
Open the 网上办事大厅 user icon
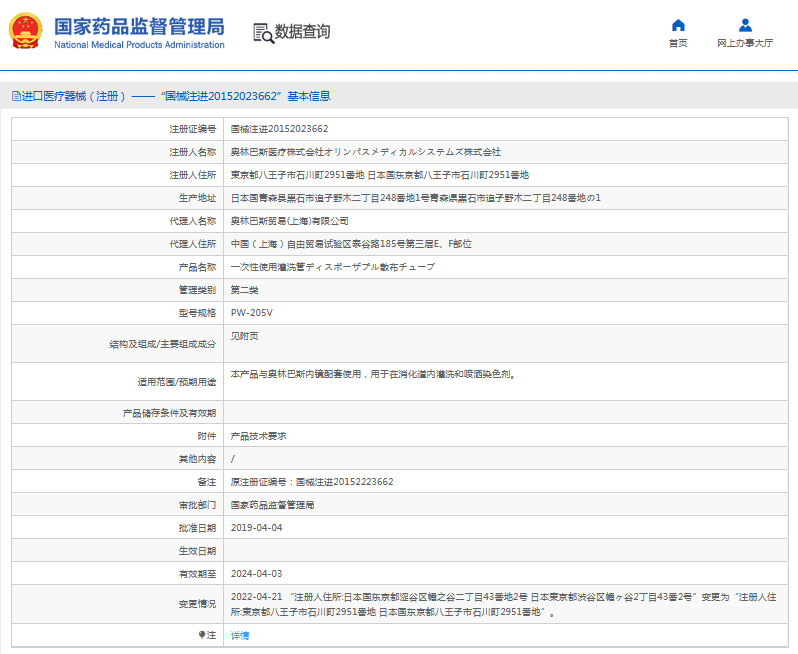tap(745, 25)
